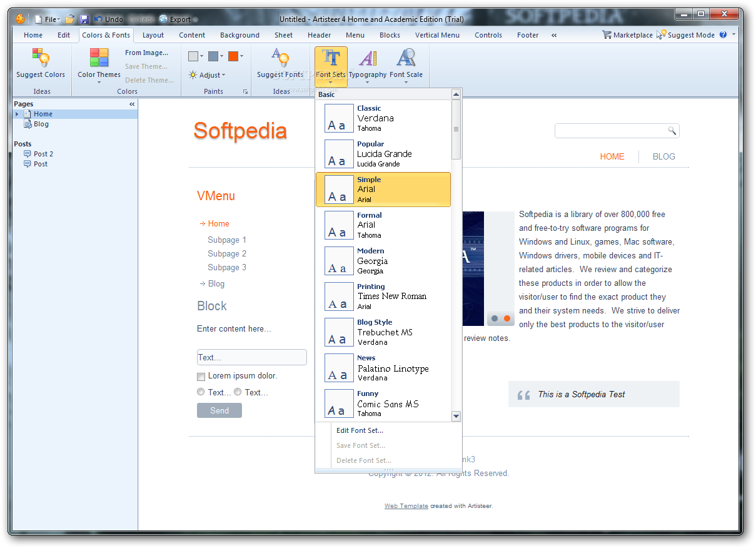Click the Suggest Colors lightbulb icon
The width and height of the screenshot is (756, 548).
(41, 58)
